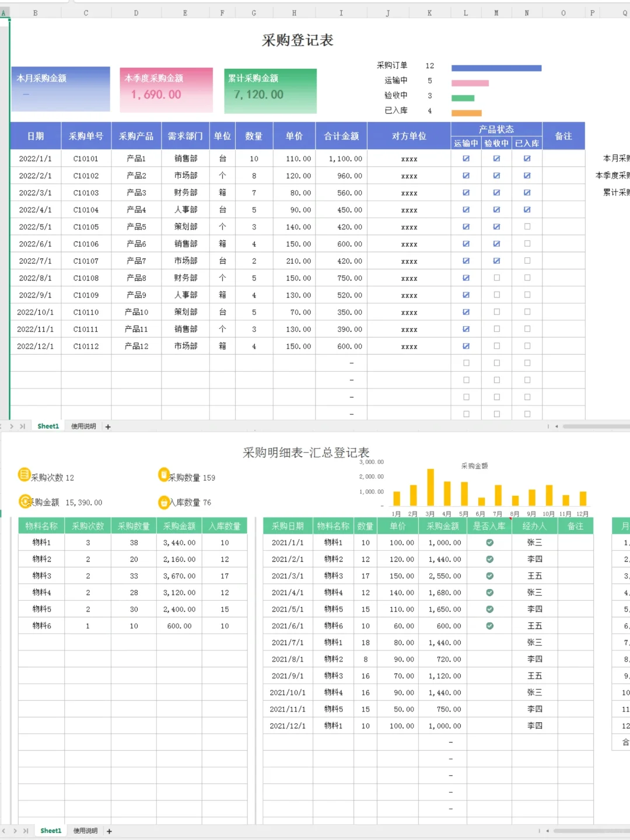630x840 pixels.
Task: Click the 入库数量 basket icon
Action: [x=164, y=502]
